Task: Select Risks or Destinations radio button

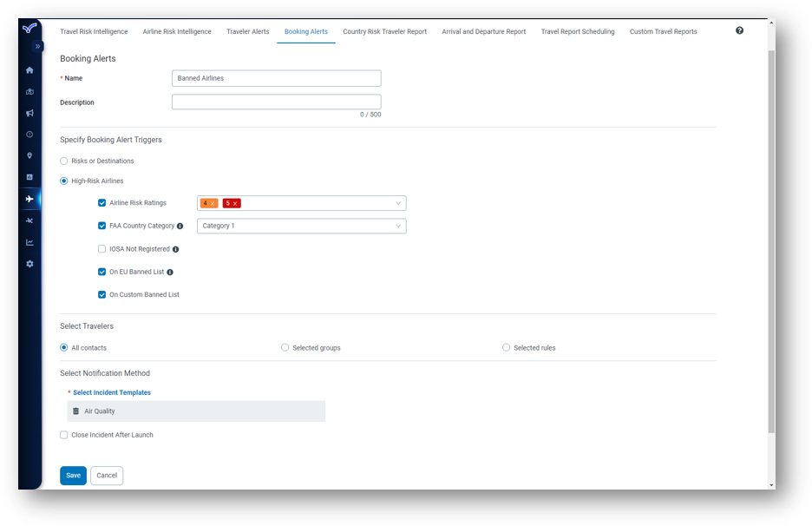Action: pos(63,161)
